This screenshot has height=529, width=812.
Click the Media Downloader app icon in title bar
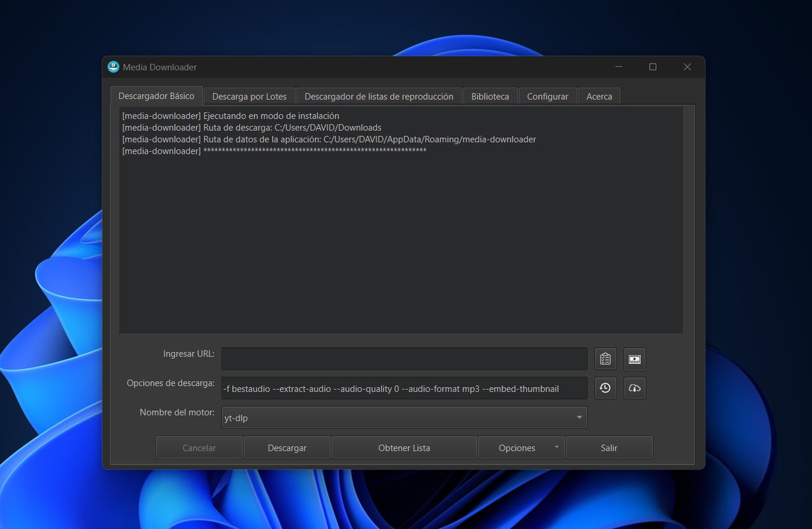coord(114,67)
